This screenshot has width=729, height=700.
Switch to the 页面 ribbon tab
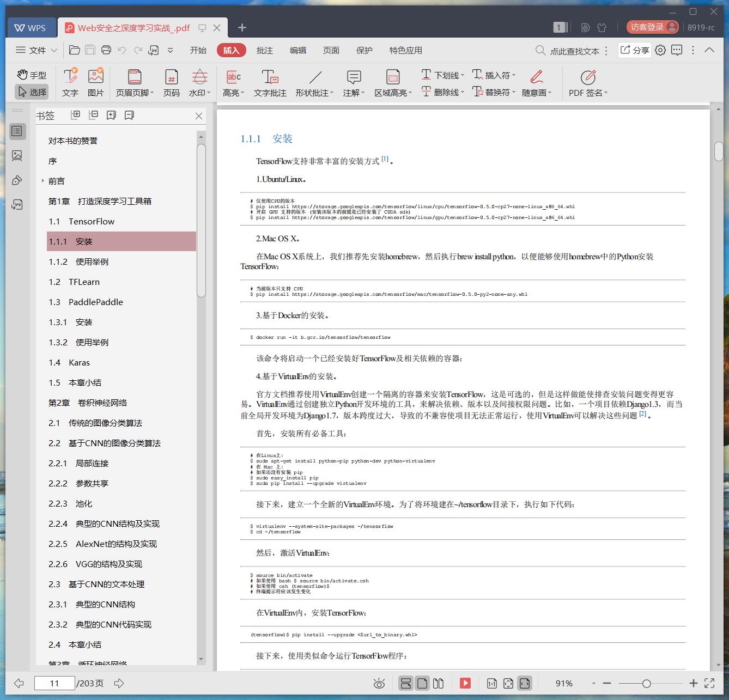331,50
